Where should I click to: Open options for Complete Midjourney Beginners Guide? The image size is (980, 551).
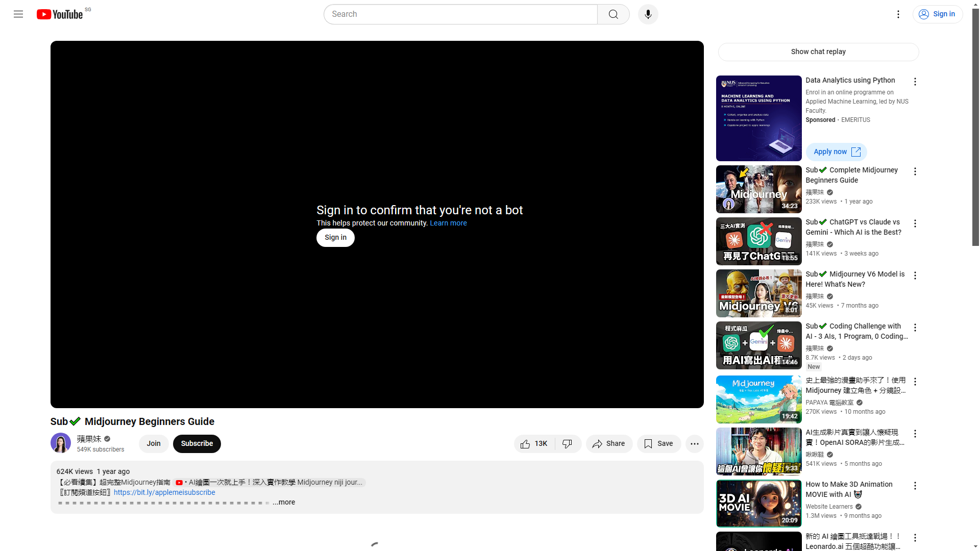915,171
